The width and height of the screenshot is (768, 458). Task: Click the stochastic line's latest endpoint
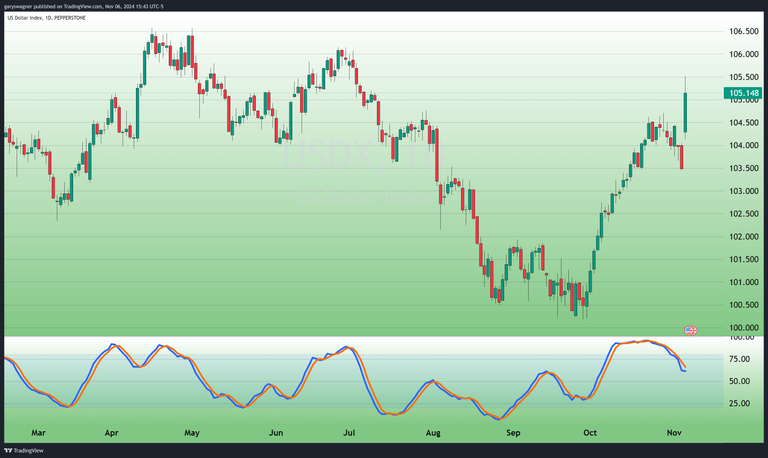[685, 370]
